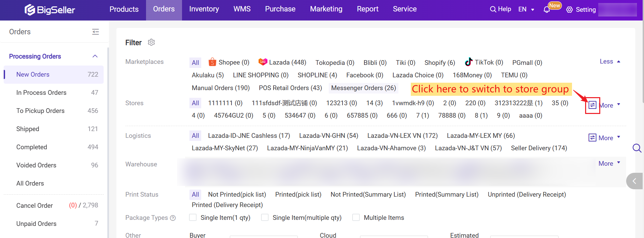Check Single Item(1 qty) checkbox
This screenshot has height=238, width=644.
[193, 217]
